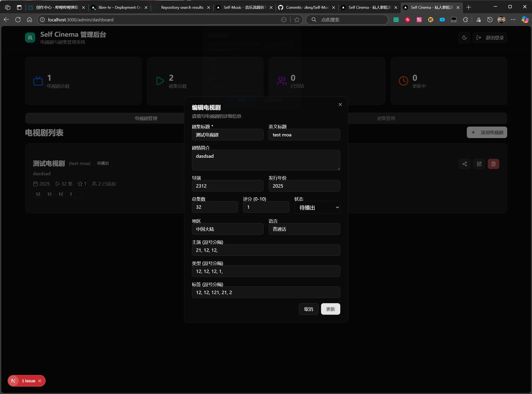Click the browser refresh icon
The width and height of the screenshot is (532, 394).
[x=18, y=20]
